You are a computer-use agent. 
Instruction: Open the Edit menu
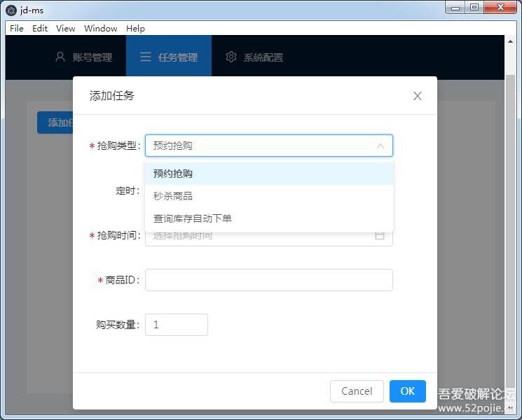pyautogui.click(x=40, y=28)
